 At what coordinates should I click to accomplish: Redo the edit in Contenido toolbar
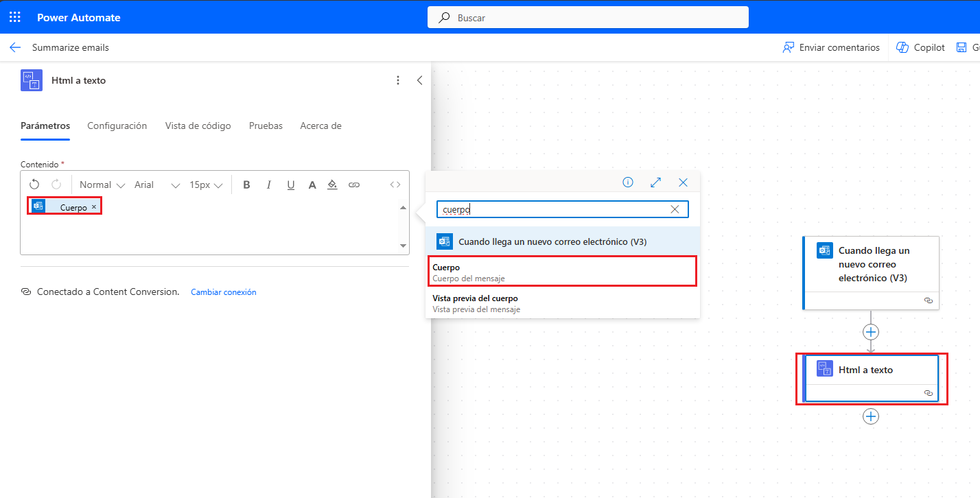56,185
